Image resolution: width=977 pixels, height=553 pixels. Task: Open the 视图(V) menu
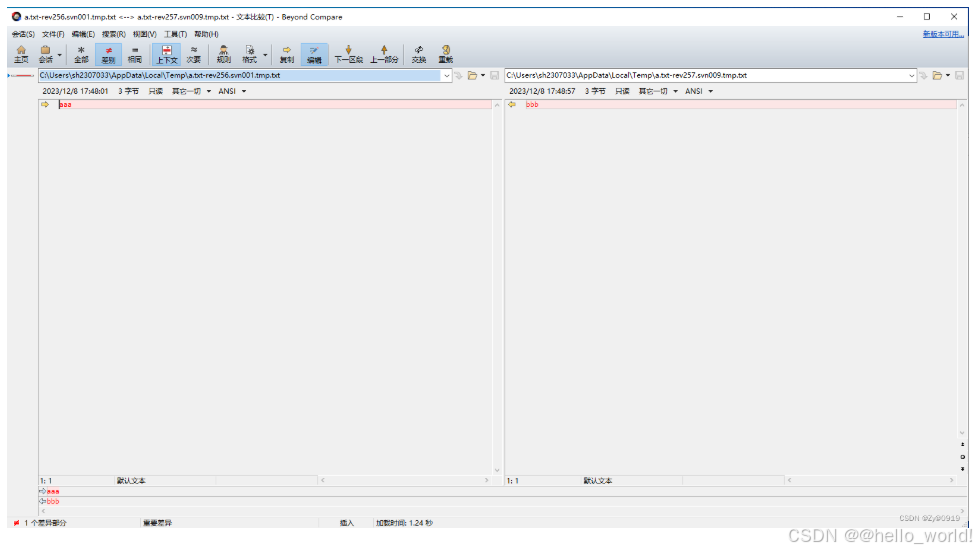click(x=145, y=34)
